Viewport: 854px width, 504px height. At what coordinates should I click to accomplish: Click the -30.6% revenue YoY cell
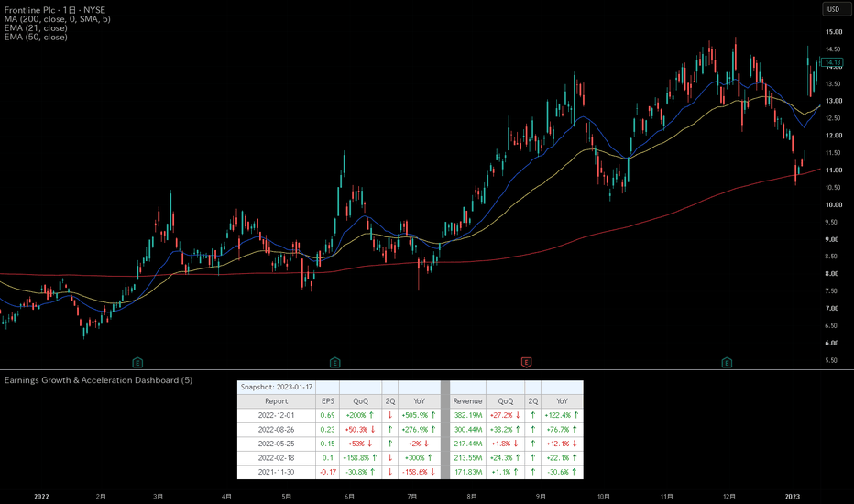tap(562, 472)
